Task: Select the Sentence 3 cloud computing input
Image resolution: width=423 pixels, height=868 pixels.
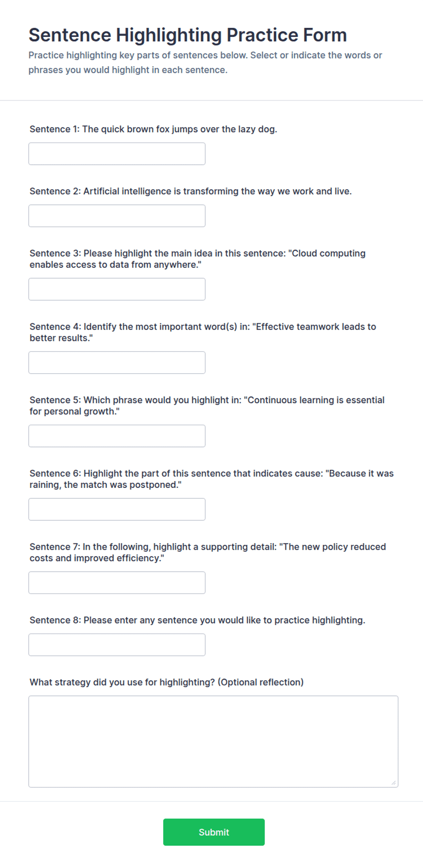Action: [x=117, y=289]
